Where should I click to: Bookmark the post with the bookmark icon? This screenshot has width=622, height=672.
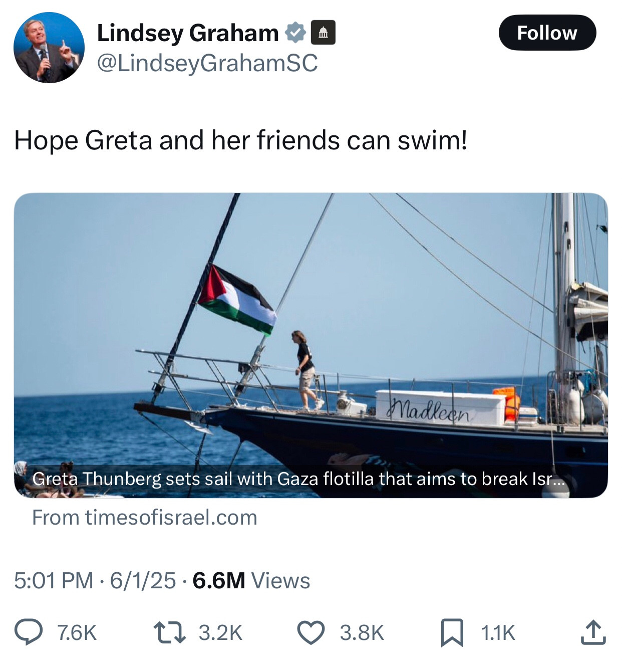point(452,632)
